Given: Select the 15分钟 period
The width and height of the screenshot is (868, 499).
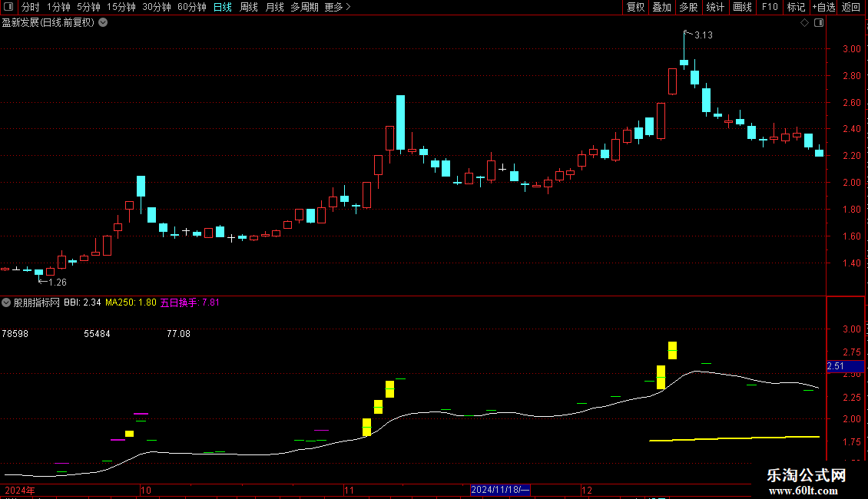Looking at the screenshot, I should (x=121, y=7).
